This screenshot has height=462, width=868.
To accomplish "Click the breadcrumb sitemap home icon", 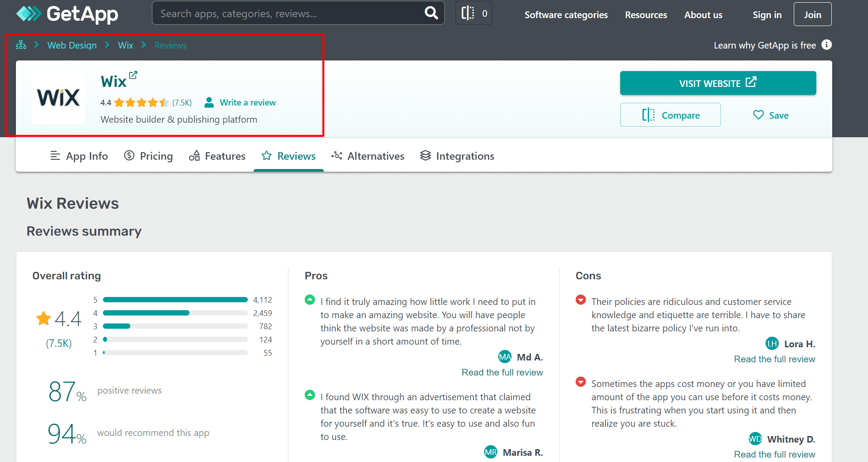I will (21, 45).
